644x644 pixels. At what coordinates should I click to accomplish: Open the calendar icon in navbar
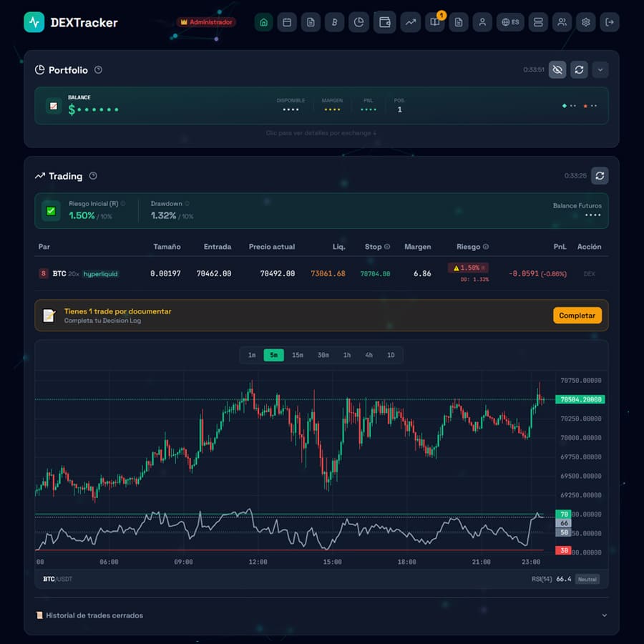pos(287,22)
